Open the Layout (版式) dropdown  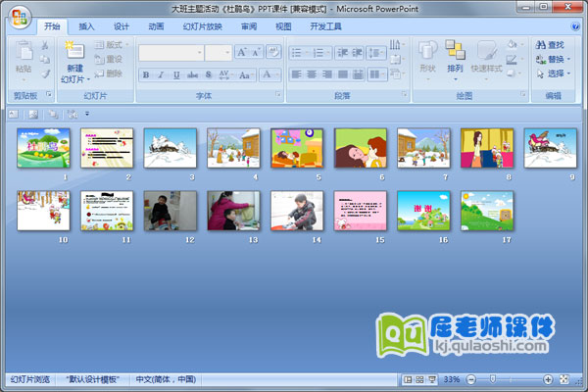tap(112, 45)
